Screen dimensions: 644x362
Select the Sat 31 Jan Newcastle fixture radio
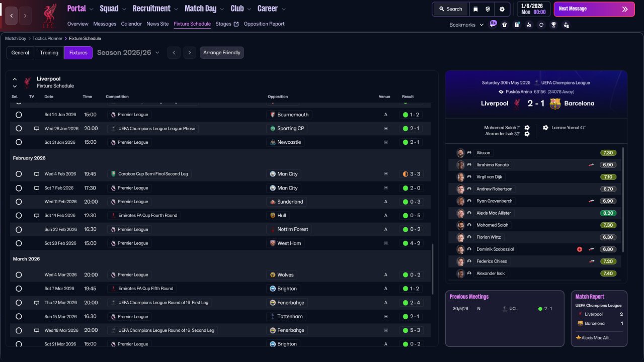(x=19, y=142)
